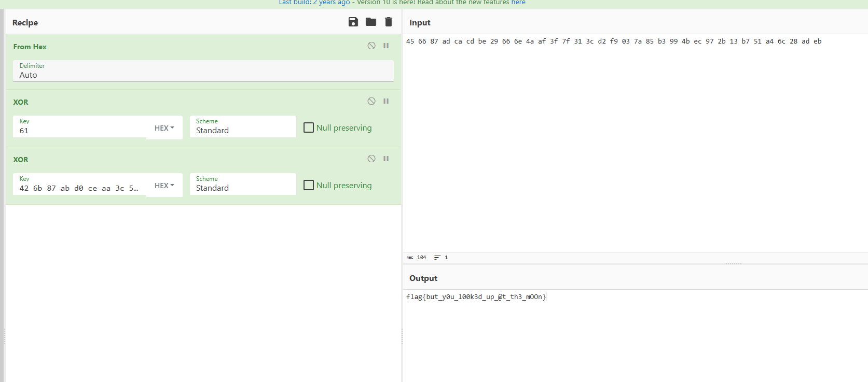Open HEX format dropdown for key 61
868x382 pixels.
coord(164,128)
